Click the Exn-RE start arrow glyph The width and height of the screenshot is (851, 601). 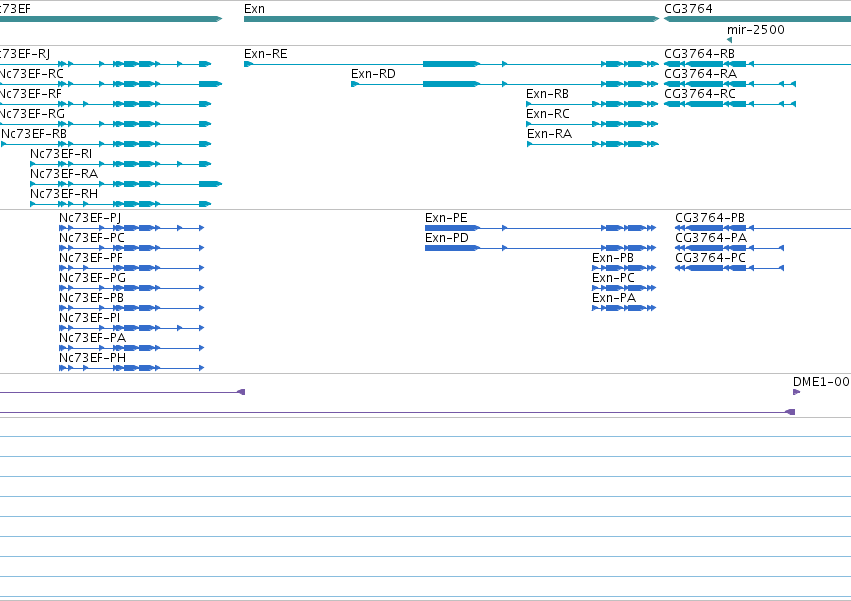pos(249,64)
